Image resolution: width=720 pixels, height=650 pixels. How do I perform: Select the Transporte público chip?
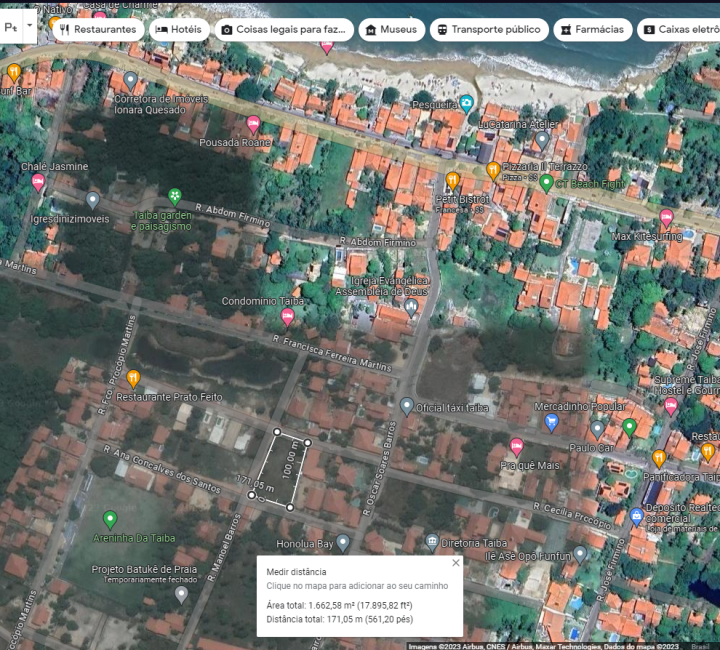pyautogui.click(x=489, y=30)
